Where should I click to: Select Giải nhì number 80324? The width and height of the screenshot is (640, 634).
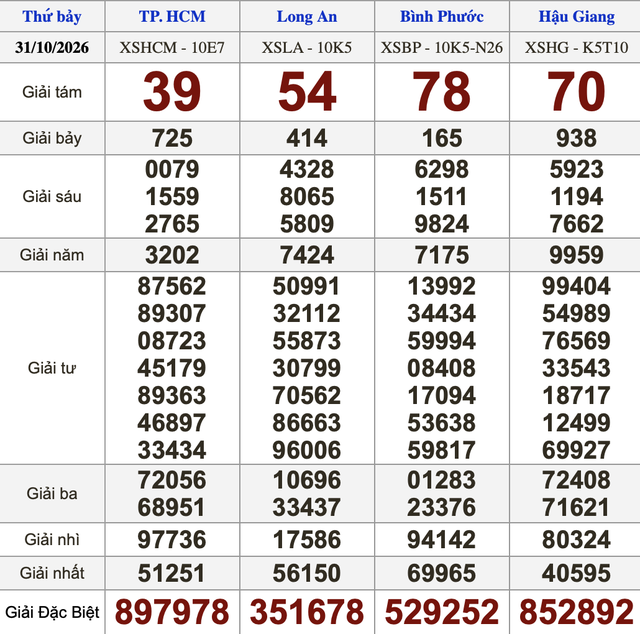point(576,539)
